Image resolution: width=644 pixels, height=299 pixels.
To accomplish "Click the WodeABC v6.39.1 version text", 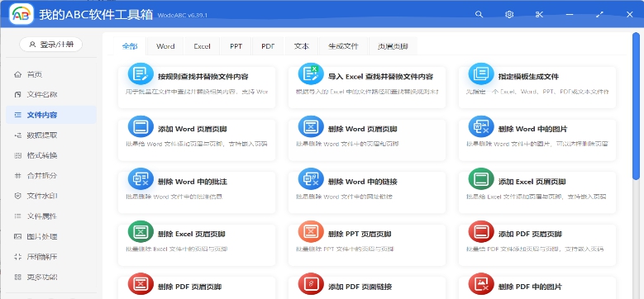I will click(x=183, y=16).
